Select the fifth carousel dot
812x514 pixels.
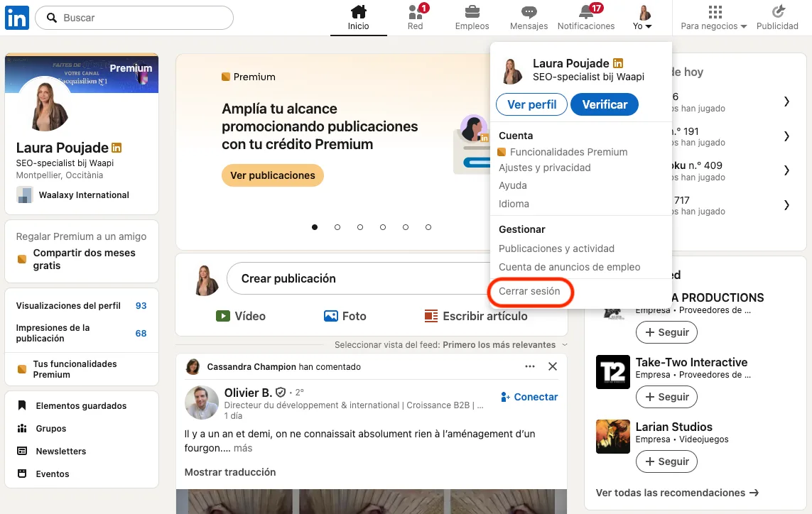point(406,227)
